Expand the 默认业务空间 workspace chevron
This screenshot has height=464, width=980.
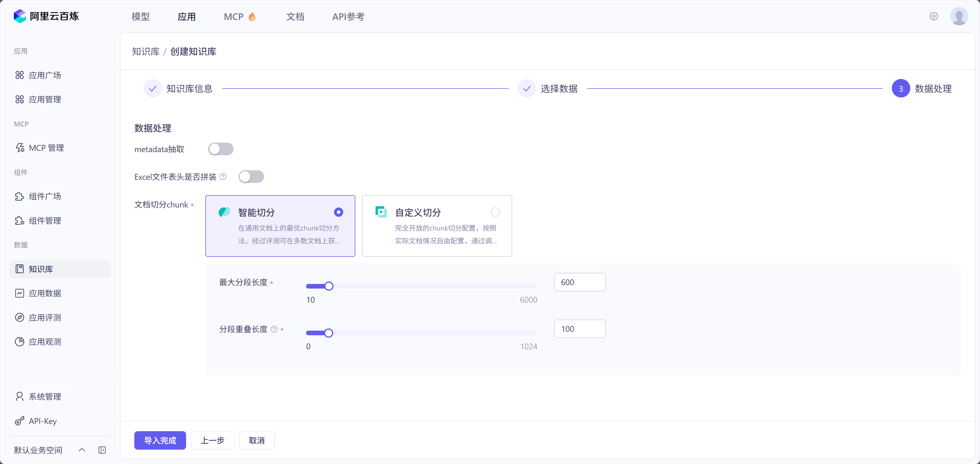[x=82, y=450]
